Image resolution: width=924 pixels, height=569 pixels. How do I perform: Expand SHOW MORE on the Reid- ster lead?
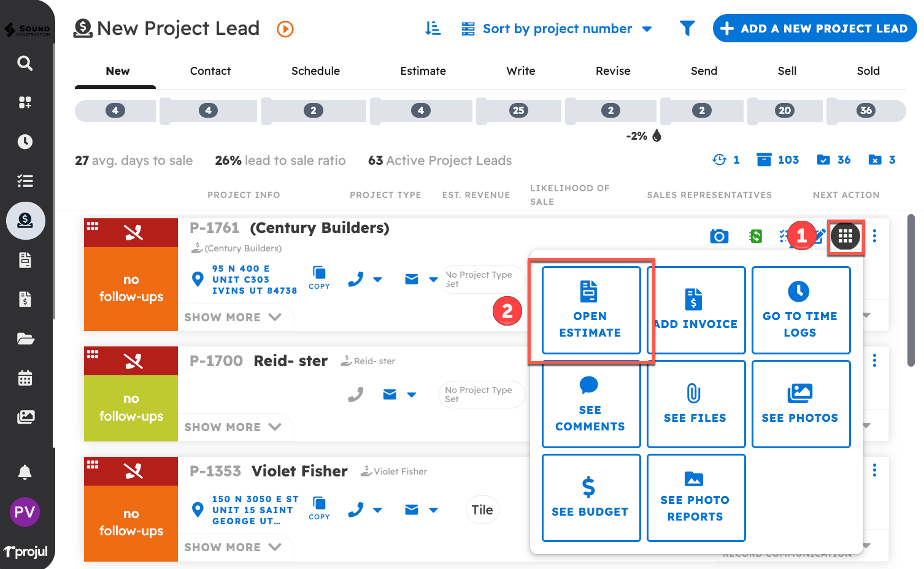(x=236, y=427)
